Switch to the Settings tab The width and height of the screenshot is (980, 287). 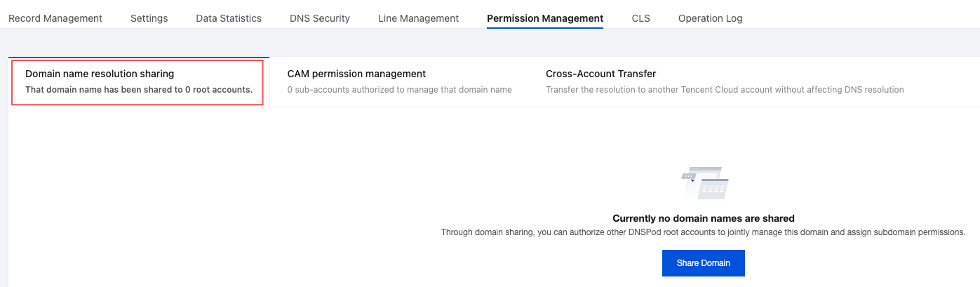point(149,18)
